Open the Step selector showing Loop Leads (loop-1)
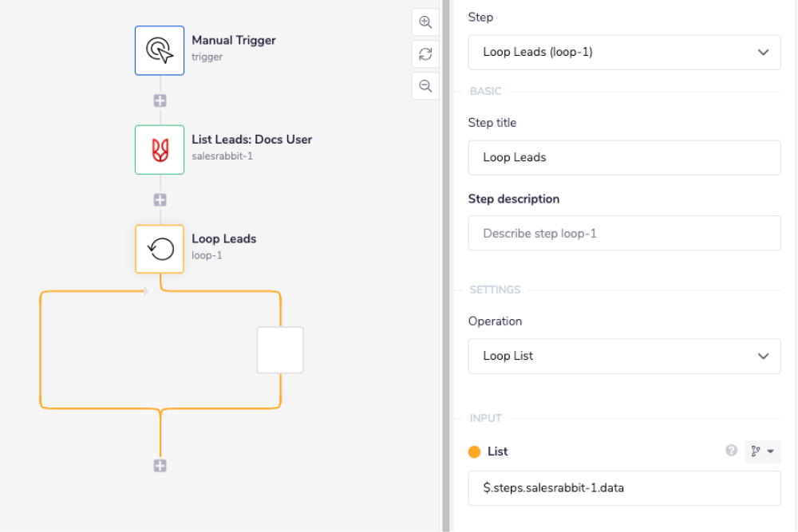 pyautogui.click(x=624, y=52)
